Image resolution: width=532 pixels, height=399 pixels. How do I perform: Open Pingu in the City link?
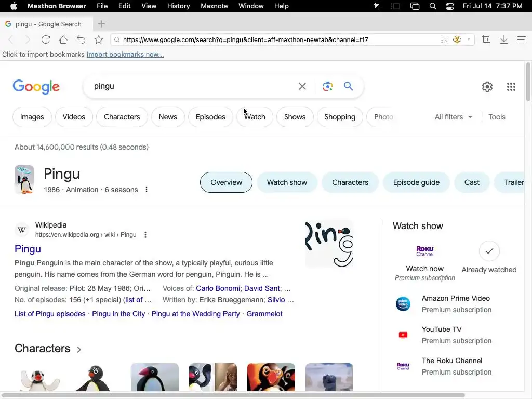pyautogui.click(x=118, y=314)
